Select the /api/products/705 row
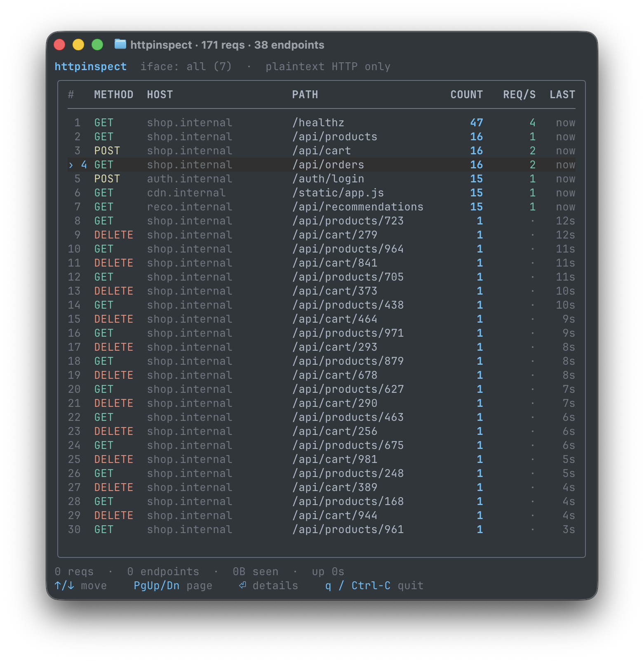This screenshot has width=644, height=661. [x=322, y=277]
